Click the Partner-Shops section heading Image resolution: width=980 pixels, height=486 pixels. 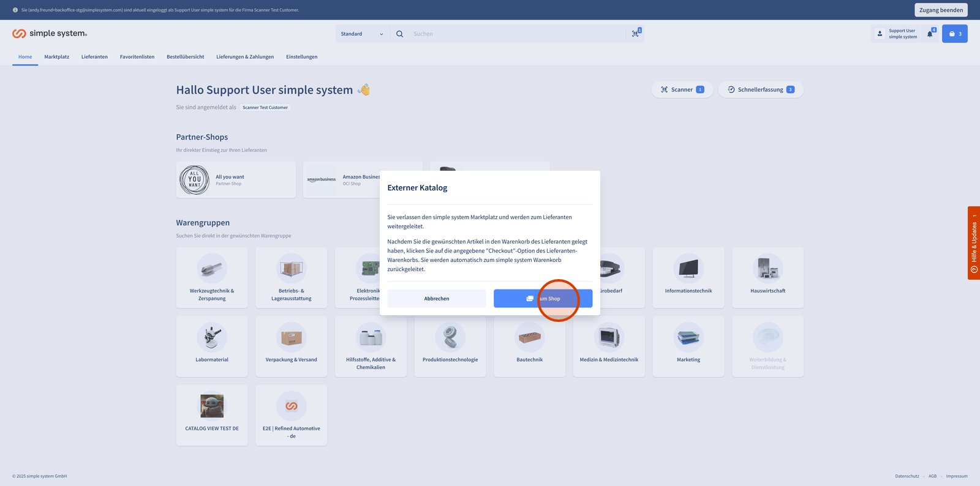pos(202,137)
